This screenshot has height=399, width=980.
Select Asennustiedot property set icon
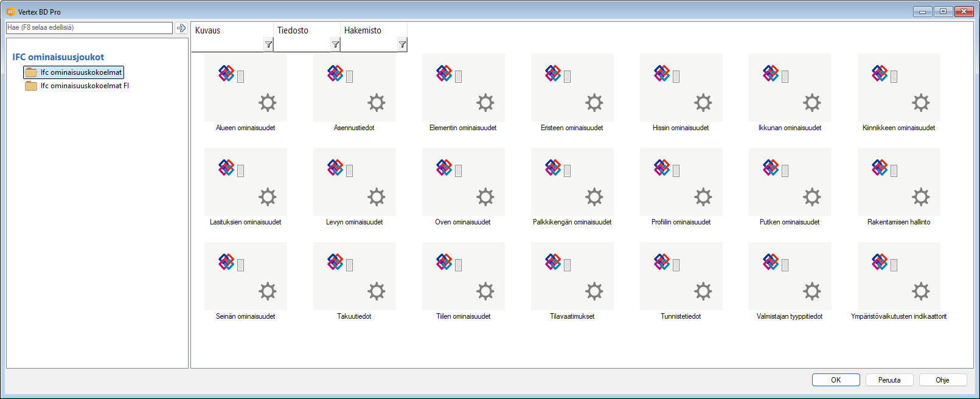(355, 88)
